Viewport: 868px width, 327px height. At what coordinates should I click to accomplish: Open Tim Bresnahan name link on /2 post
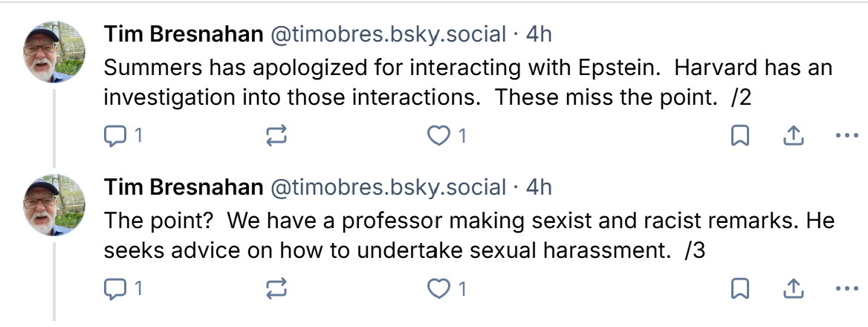click(184, 34)
